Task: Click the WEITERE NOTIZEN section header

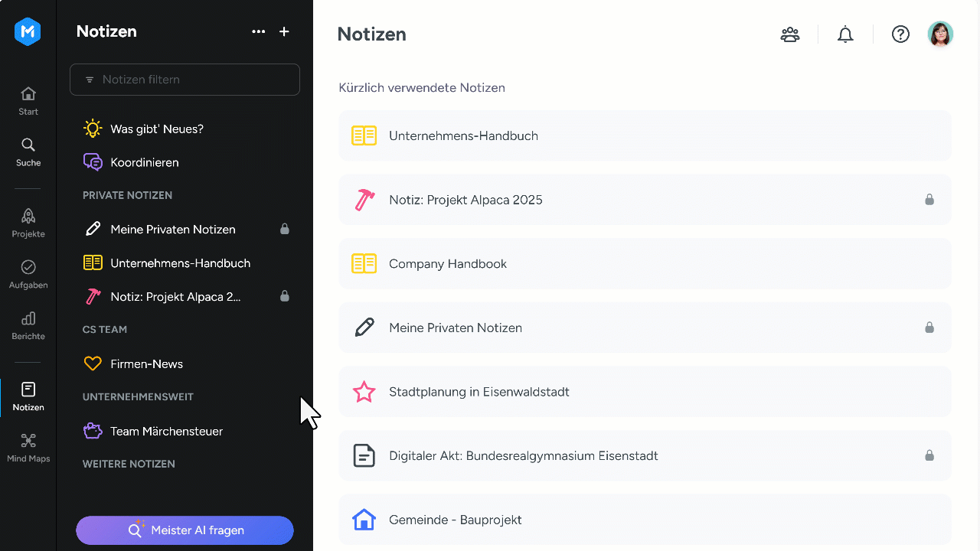Action: tap(129, 464)
